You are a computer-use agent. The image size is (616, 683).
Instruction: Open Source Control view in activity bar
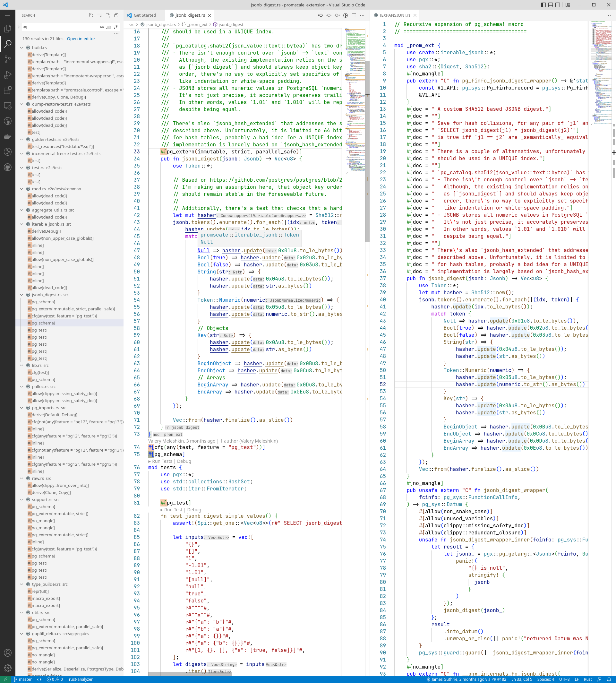(x=7, y=59)
